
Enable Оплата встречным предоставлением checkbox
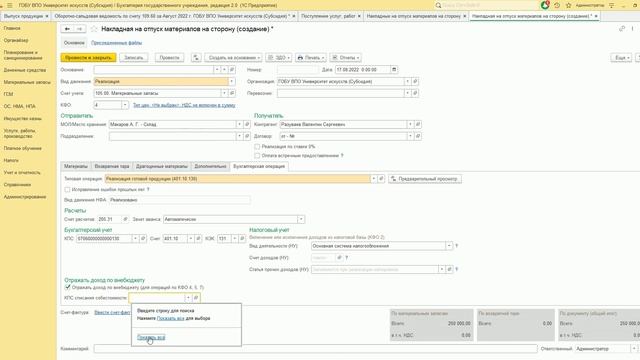257,156
